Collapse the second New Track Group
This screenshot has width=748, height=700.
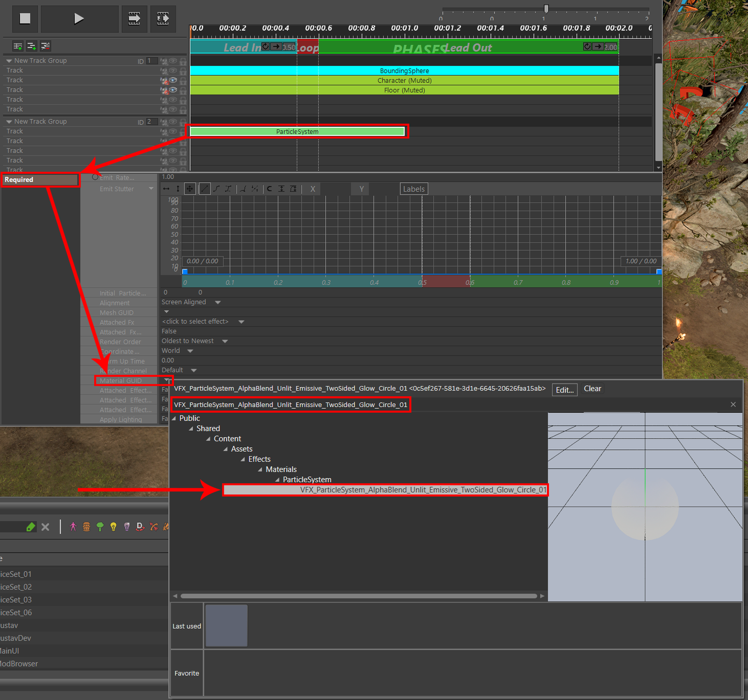[x=9, y=122]
